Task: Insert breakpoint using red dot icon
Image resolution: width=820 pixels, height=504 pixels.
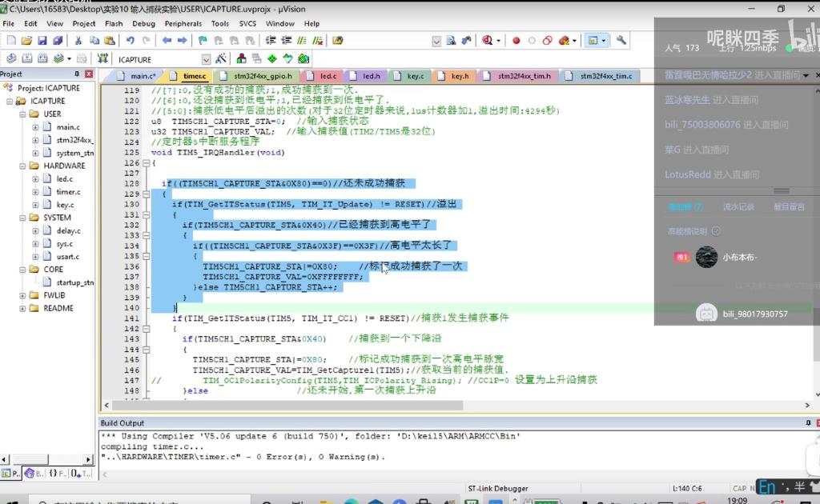Action: pyautogui.click(x=517, y=40)
